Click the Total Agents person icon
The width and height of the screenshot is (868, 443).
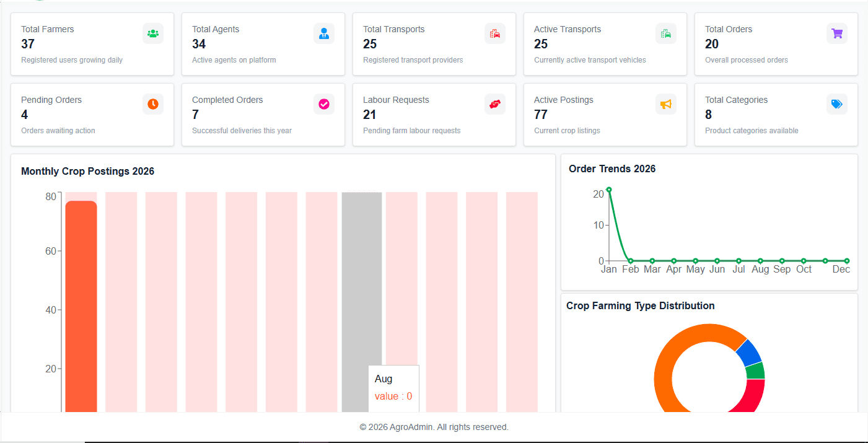point(324,33)
